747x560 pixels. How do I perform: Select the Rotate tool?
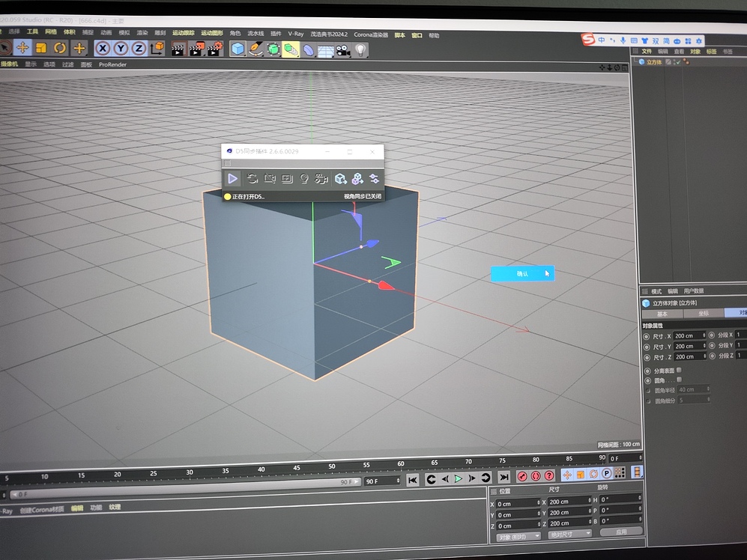[59, 49]
